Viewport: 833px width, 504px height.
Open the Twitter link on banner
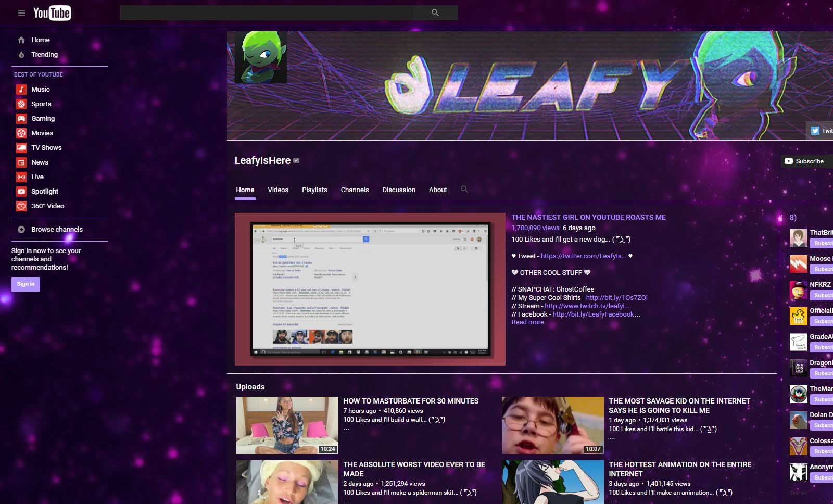pyautogui.click(x=821, y=131)
